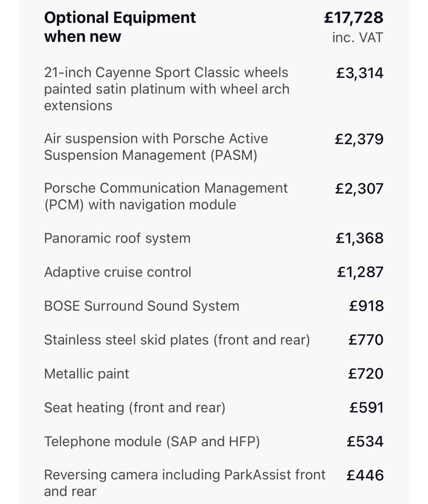Tap the inc. VAT label

coord(357,37)
